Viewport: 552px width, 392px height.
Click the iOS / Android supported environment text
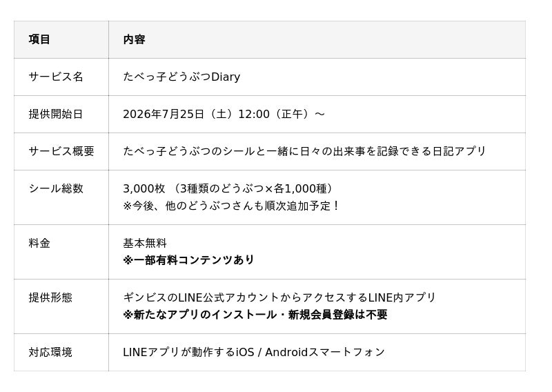pyautogui.click(x=254, y=352)
